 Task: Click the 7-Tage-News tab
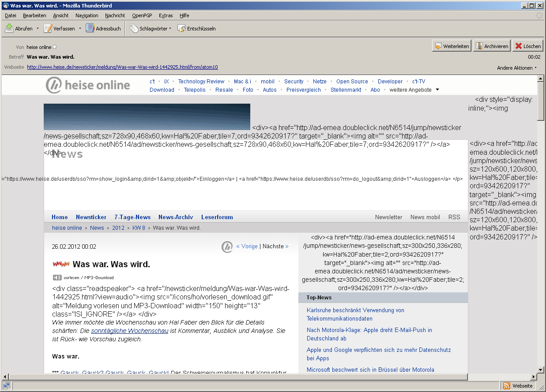[132, 217]
